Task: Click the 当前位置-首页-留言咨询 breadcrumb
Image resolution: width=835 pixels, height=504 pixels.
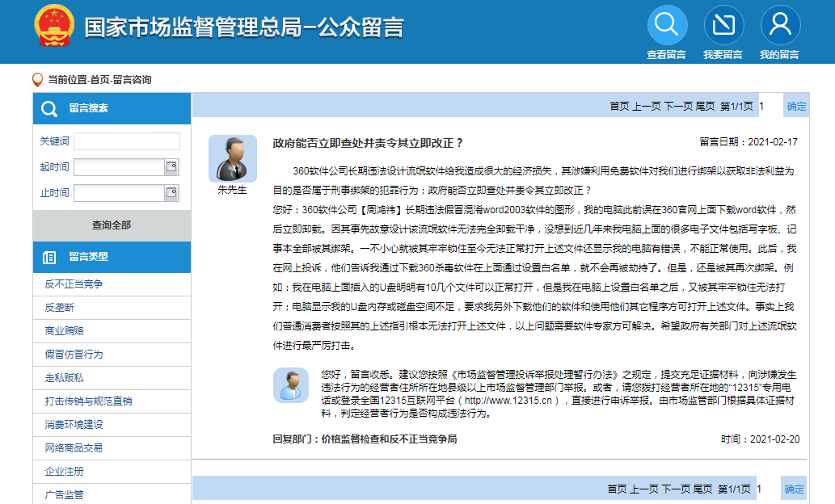Action: [99, 80]
